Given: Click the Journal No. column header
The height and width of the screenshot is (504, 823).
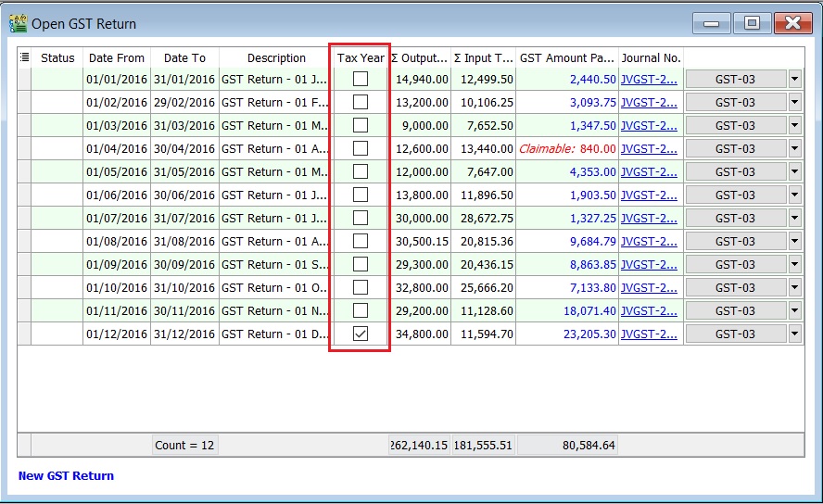Looking at the screenshot, I should 652,57.
